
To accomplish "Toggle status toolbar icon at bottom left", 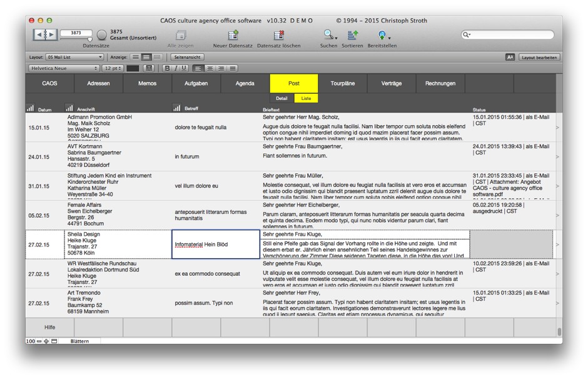I will [x=54, y=341].
